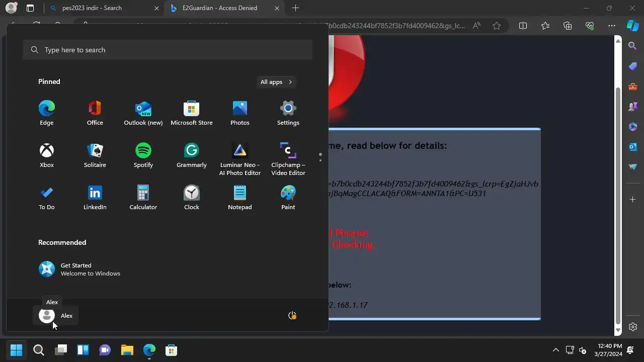Add this page to favorites
This screenshot has width=644, height=362.
(x=497, y=26)
